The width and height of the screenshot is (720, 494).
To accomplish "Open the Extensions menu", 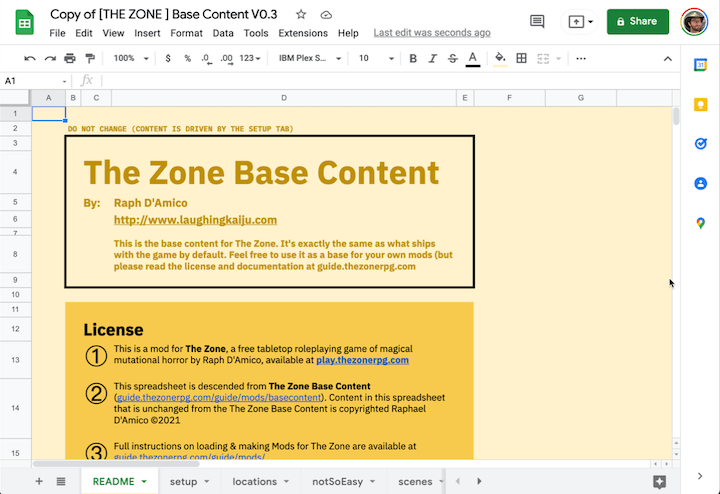I will 303,33.
